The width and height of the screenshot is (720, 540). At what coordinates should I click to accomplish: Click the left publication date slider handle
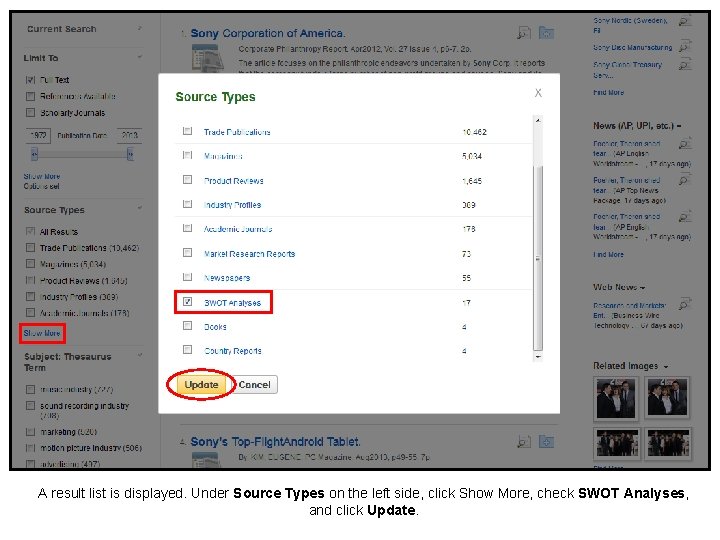[34, 154]
